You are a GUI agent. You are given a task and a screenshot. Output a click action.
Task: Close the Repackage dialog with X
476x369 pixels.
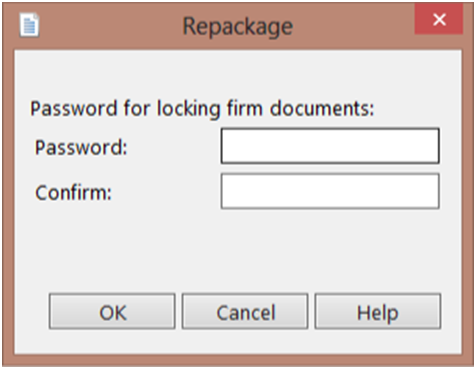[x=439, y=19]
